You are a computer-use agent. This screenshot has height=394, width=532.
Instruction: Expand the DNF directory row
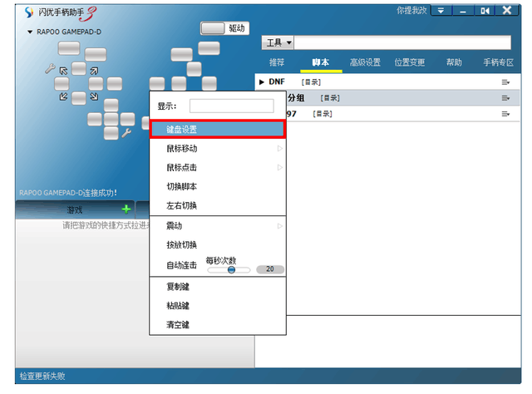tap(262, 82)
